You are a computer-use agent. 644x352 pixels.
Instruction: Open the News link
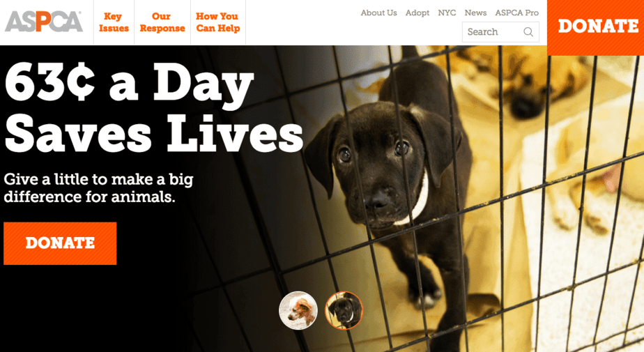point(475,13)
